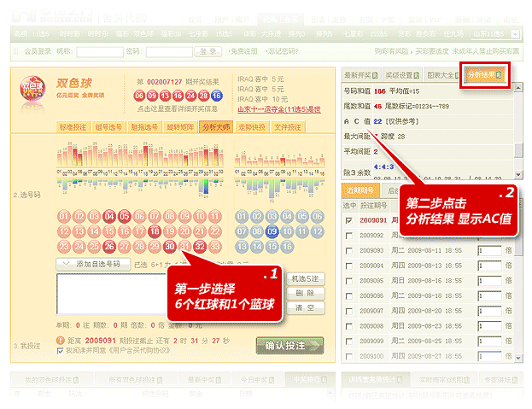
Task: Select red ball number 15
Action: 109,231
